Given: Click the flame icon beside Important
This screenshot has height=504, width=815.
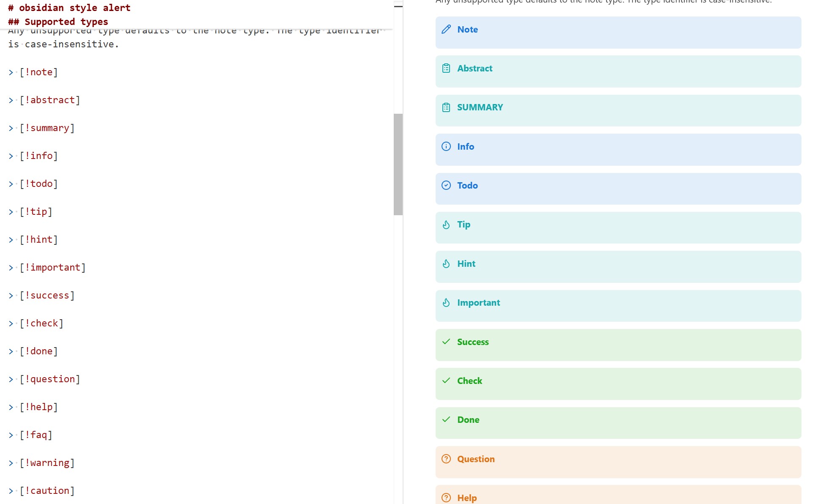Looking at the screenshot, I should point(446,303).
